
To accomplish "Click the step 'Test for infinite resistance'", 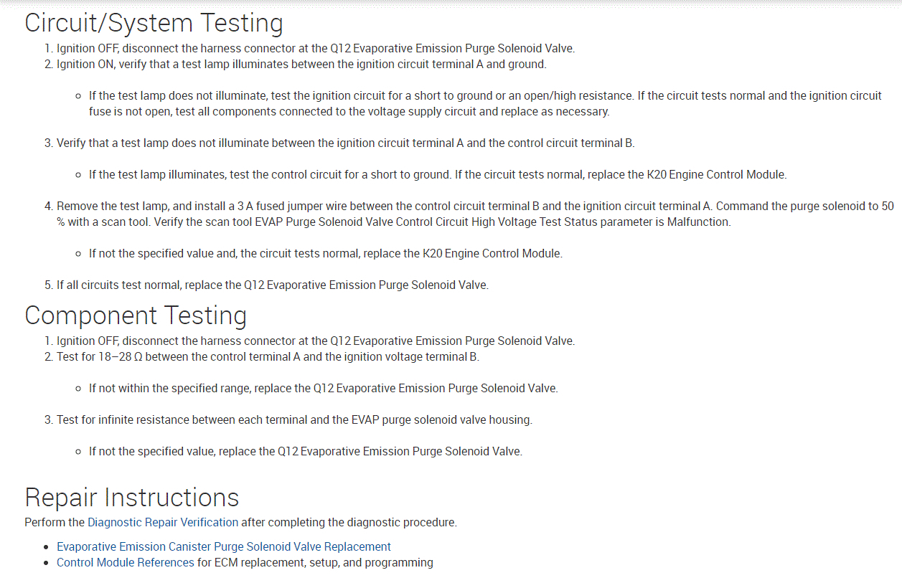I will point(294,419).
